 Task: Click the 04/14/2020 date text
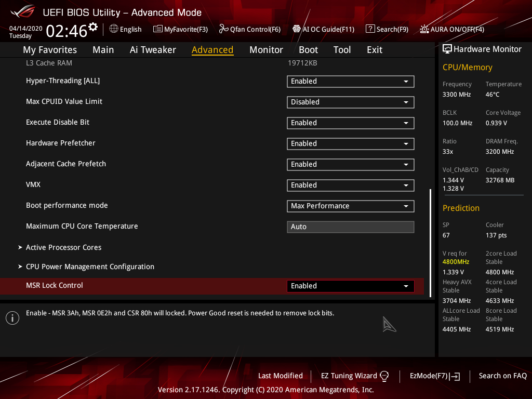click(x=26, y=29)
